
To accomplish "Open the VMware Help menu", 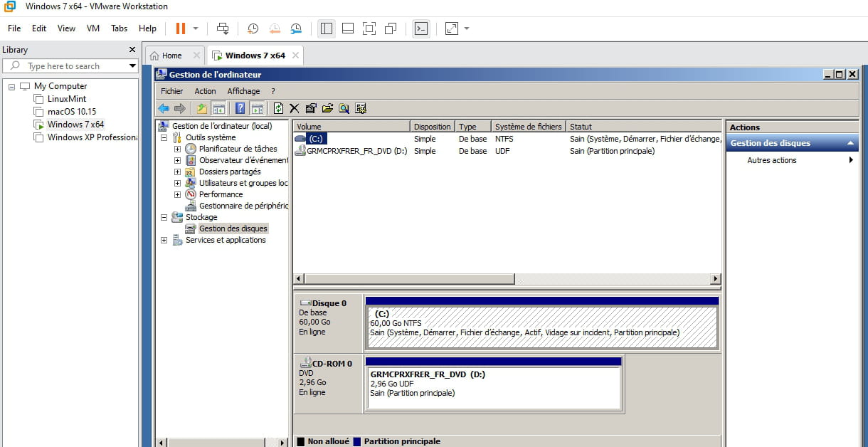I will pyautogui.click(x=147, y=28).
